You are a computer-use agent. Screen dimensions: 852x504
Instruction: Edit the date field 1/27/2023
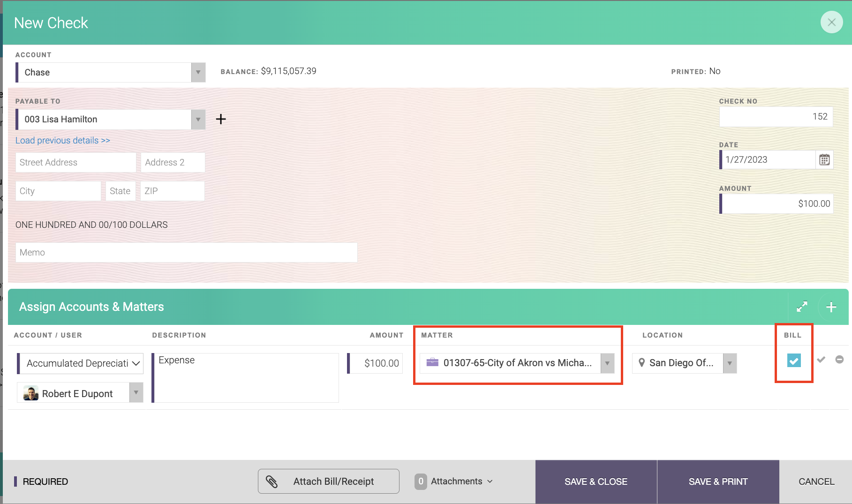click(x=767, y=159)
